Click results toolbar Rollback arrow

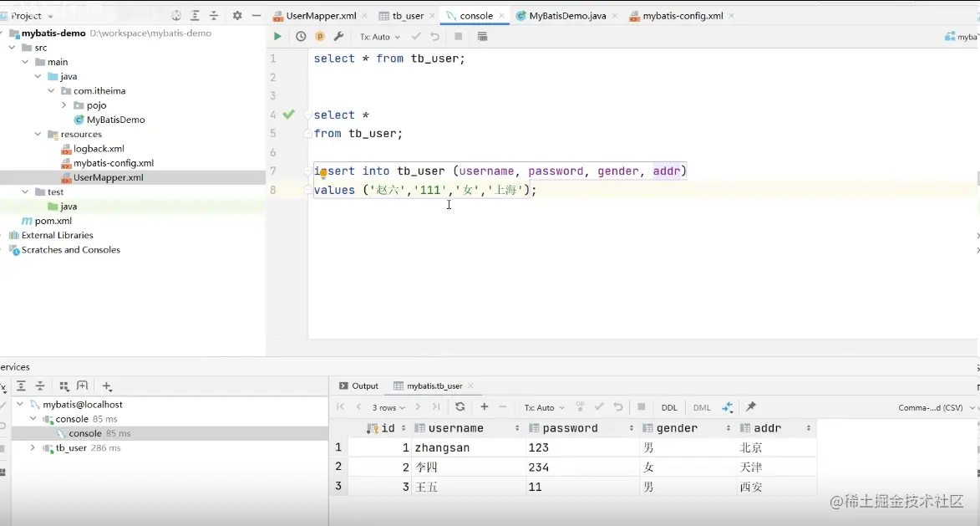pos(617,406)
